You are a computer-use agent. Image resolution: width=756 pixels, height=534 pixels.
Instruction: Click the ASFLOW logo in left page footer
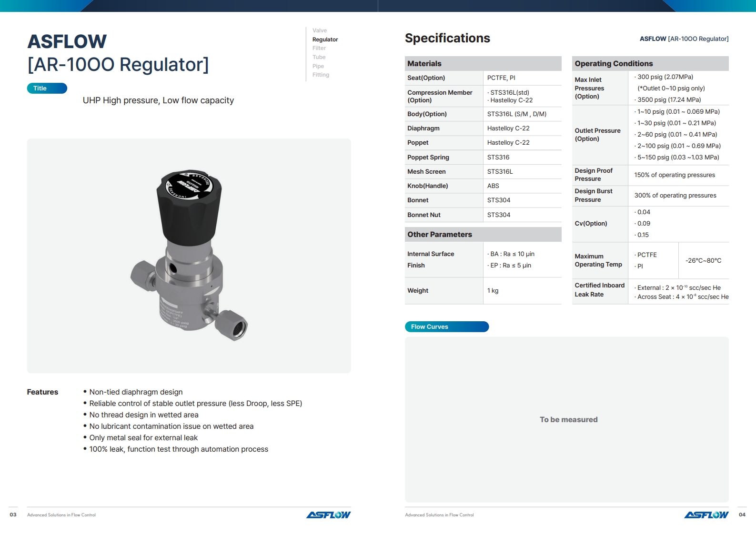(x=328, y=514)
